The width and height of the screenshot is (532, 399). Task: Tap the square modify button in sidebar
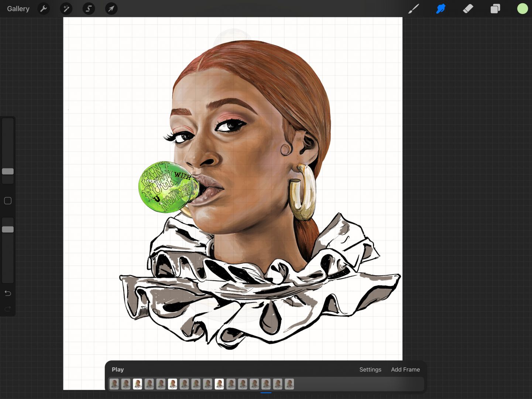pos(8,201)
